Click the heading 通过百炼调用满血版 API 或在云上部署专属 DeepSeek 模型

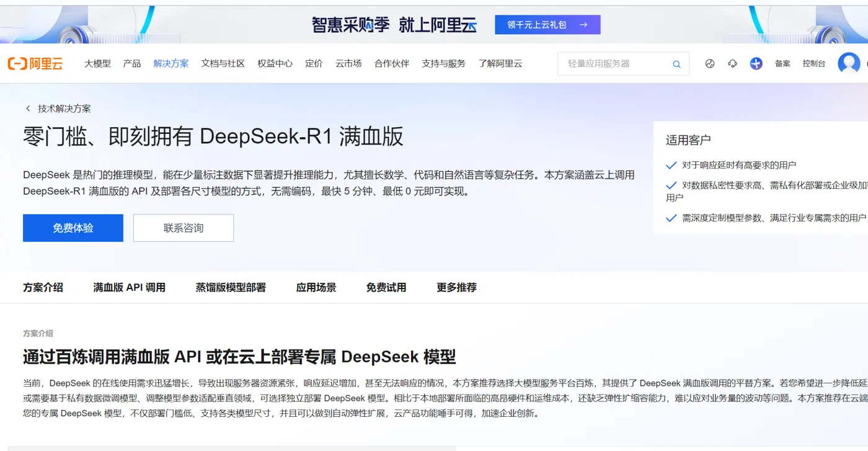pyautogui.click(x=239, y=357)
